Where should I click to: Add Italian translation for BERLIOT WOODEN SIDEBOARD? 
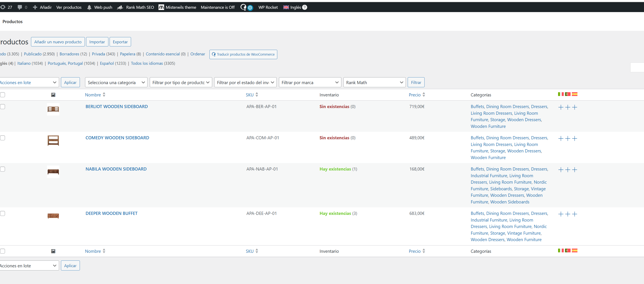[561, 107]
